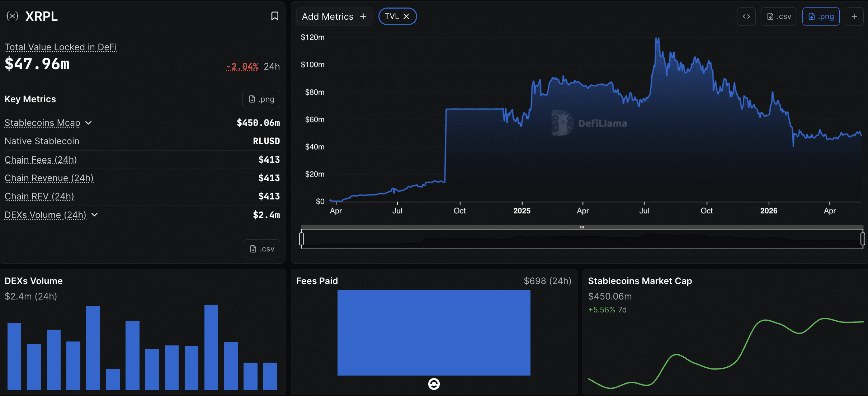Image resolution: width=868 pixels, height=396 pixels.
Task: Click the tallest DEXs Volume bar
Action: (211, 347)
